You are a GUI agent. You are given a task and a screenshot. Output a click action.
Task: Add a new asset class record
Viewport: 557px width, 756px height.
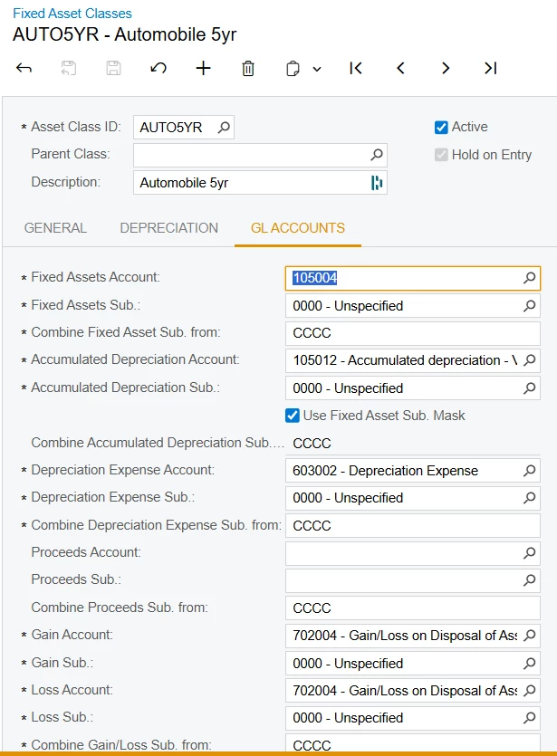click(x=204, y=68)
